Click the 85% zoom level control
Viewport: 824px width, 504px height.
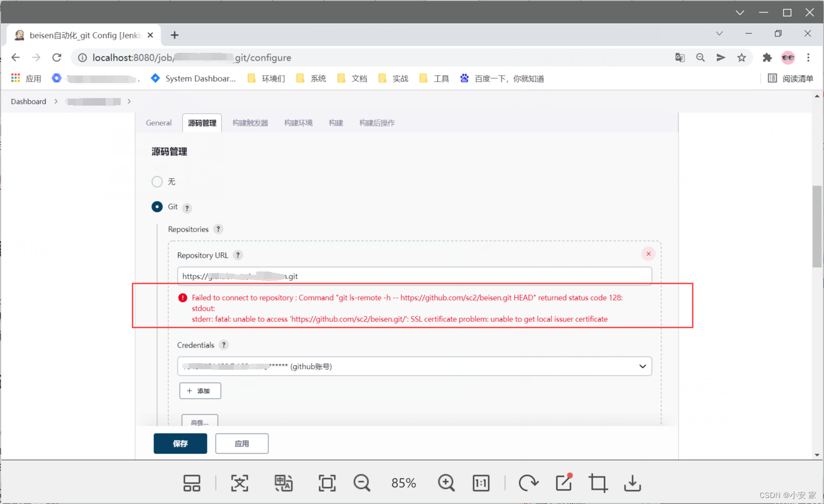tap(404, 483)
